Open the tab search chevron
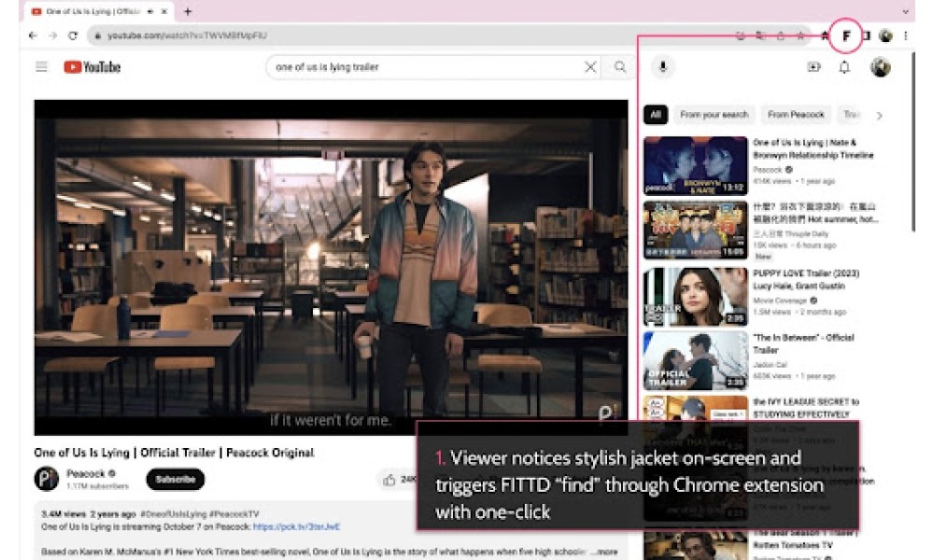934x560 pixels. click(905, 11)
